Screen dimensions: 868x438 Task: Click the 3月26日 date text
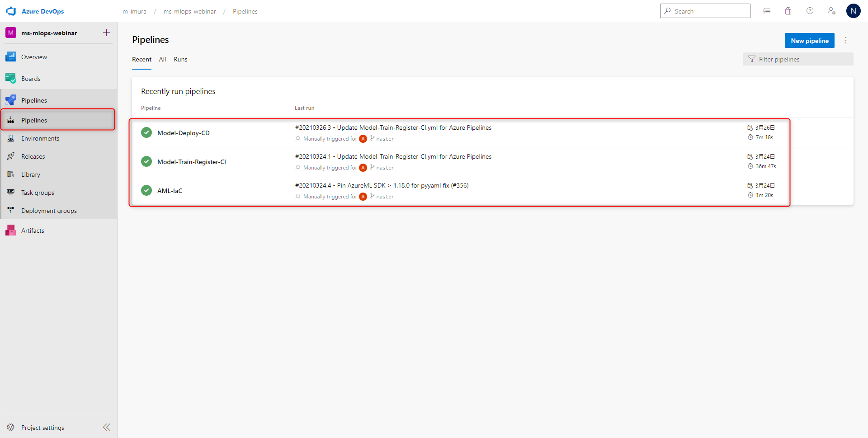click(x=765, y=128)
